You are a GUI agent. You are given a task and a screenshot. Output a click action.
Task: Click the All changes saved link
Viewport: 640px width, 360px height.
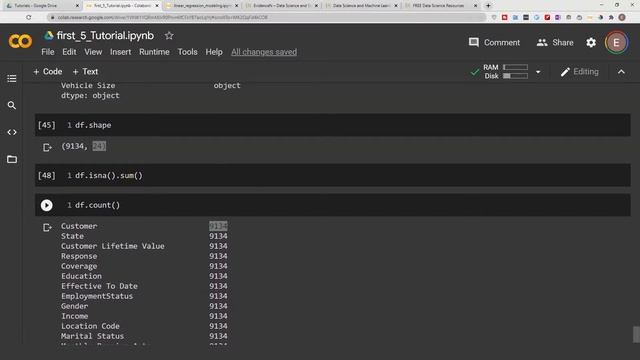pos(264,52)
